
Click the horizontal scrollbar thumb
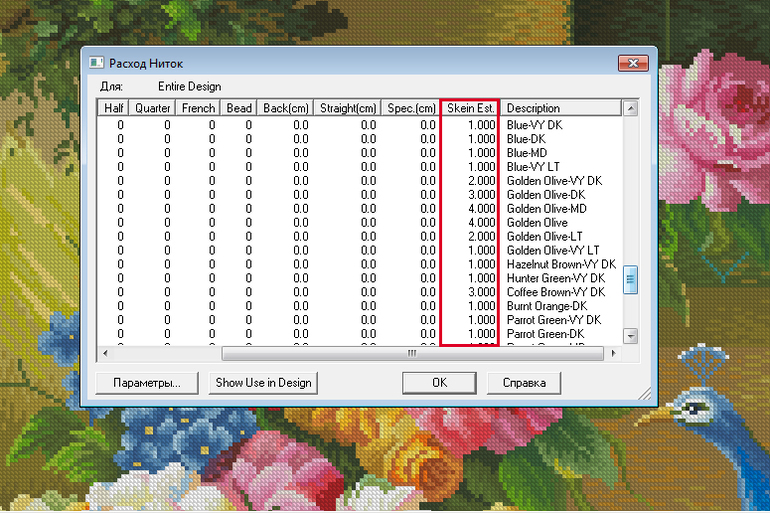coord(410,353)
